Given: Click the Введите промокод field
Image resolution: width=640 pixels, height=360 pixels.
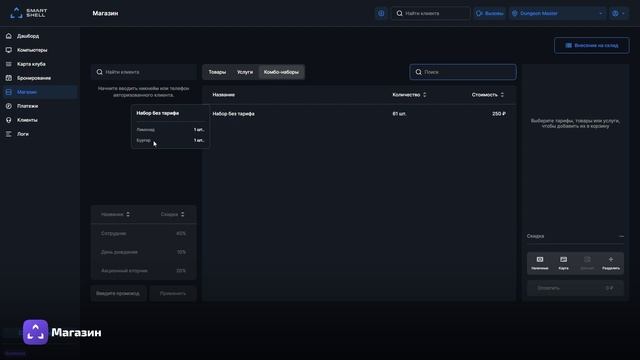Looking at the screenshot, I should pyautogui.click(x=118, y=293).
